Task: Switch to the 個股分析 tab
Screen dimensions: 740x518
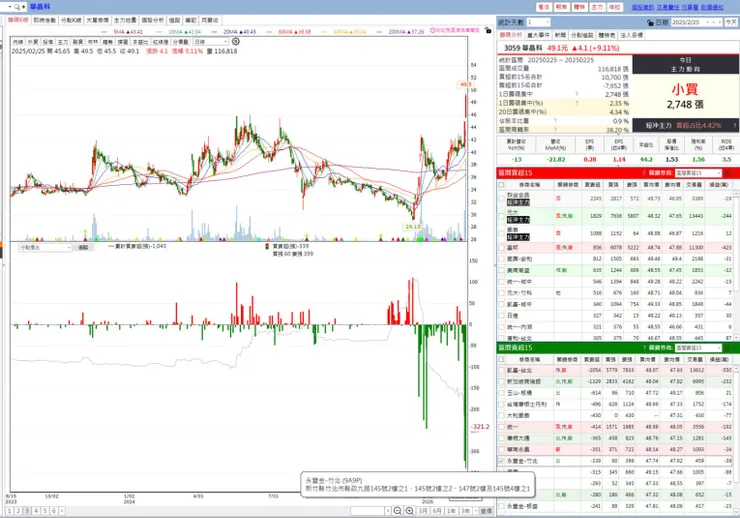Action: [x=152, y=20]
